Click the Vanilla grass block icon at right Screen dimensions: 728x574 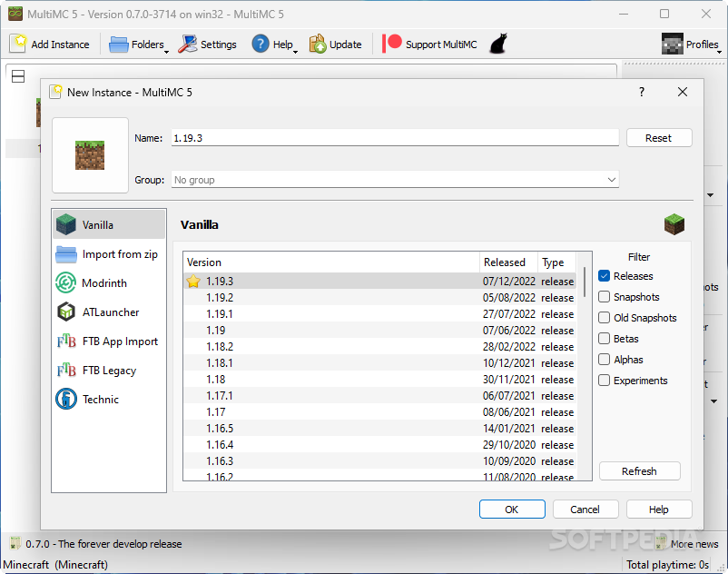(x=674, y=224)
